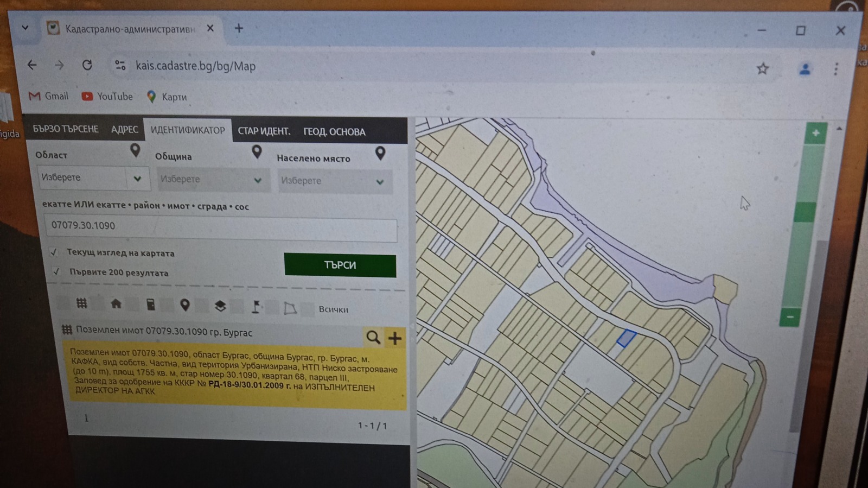
Task: Switch to the БЪРЗО ТЪРСЕНЕ tab
Action: (x=66, y=129)
